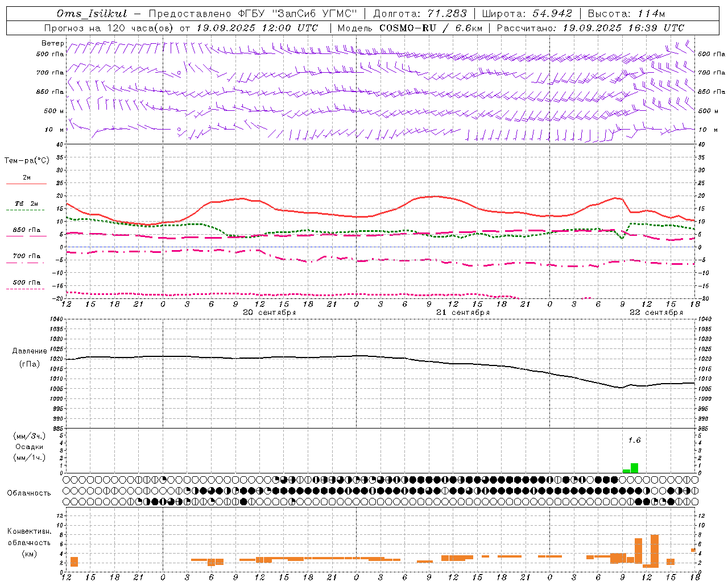
Task: Select the provider text ФГБУ "ЗапСиб УГМС"
Action: tap(299, 14)
